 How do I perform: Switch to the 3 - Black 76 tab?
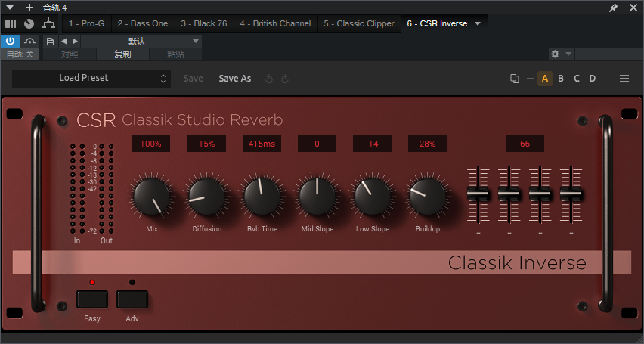click(204, 24)
